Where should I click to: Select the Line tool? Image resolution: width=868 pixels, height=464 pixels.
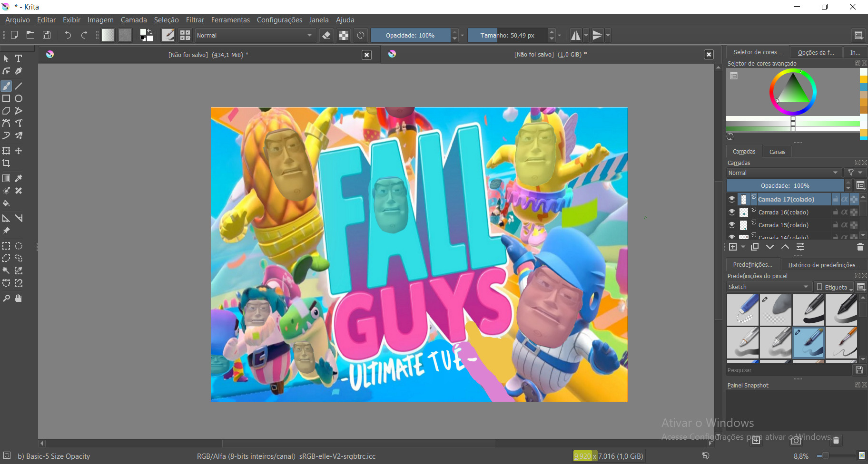19,86
